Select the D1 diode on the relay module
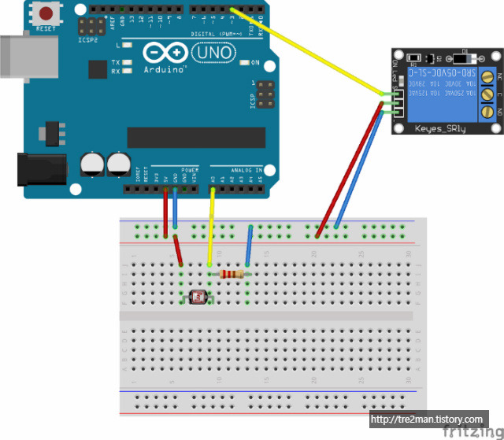Image resolution: width=504 pixels, height=440 pixels. (x=465, y=59)
